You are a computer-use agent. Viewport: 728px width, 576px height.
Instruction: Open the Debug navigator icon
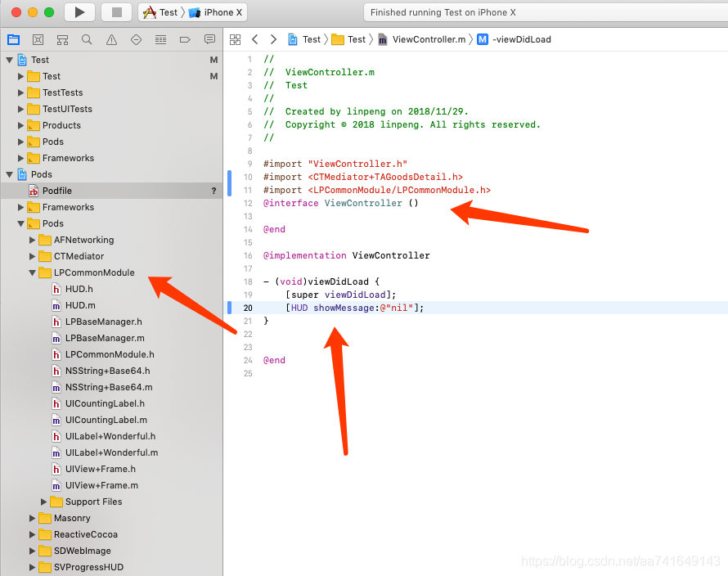tap(160, 39)
